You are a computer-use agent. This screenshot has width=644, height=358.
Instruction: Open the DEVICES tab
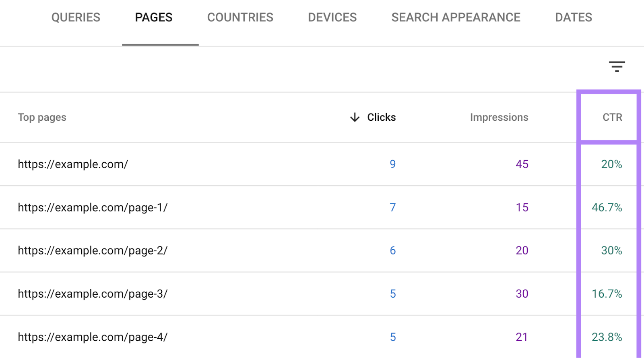pos(332,17)
